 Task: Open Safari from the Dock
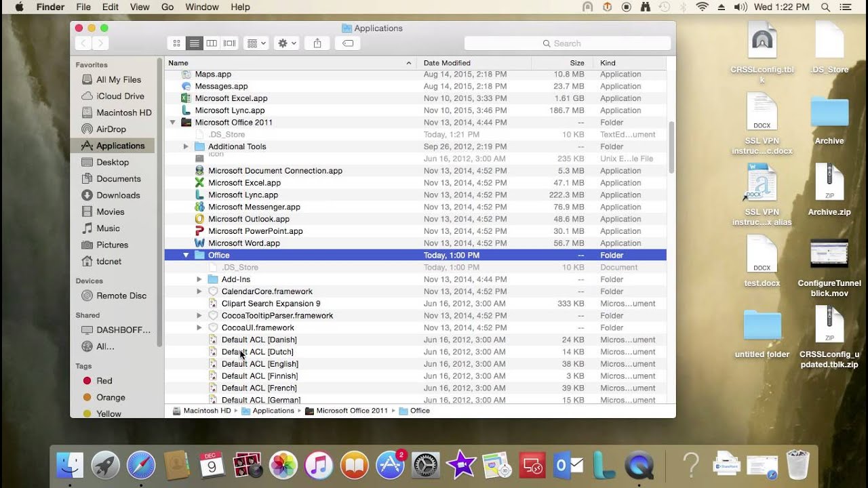[141, 465]
